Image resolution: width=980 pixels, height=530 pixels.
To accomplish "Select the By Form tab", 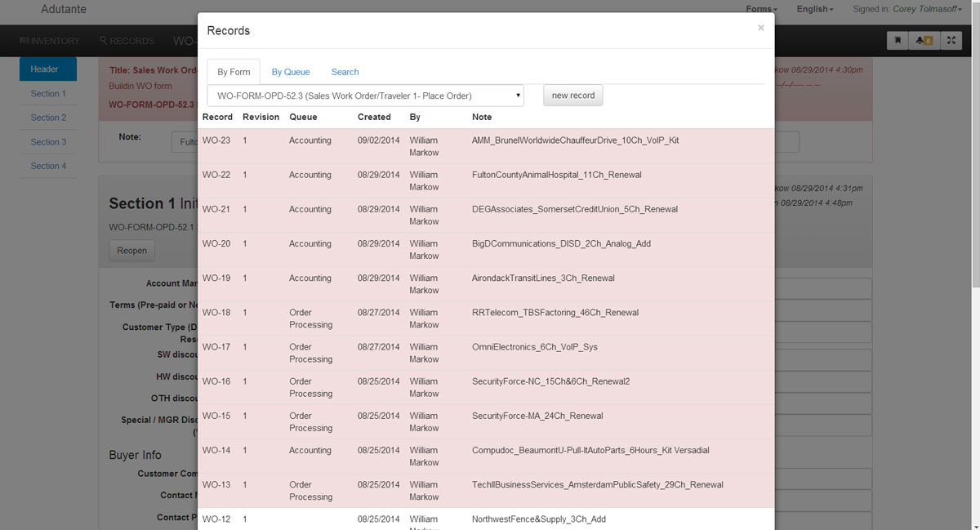I will [234, 72].
